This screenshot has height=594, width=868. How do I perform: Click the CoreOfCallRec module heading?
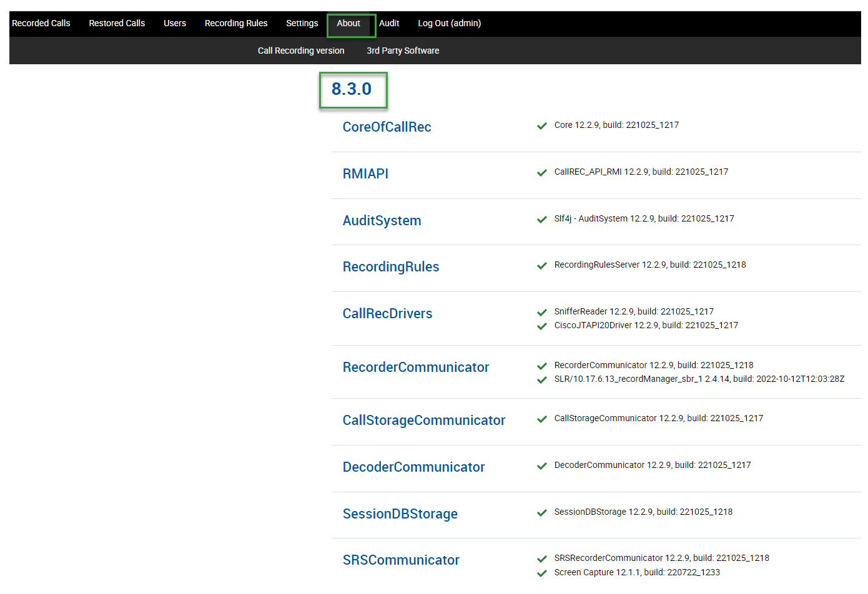coord(387,127)
